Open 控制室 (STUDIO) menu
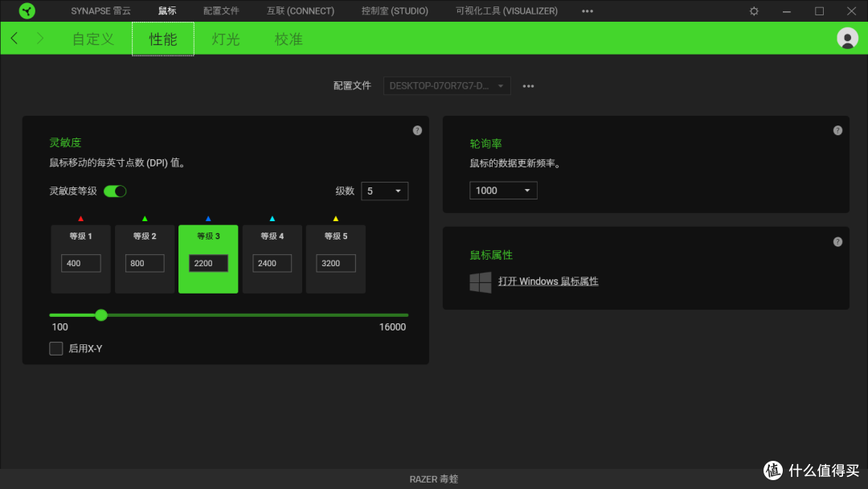Image resolution: width=868 pixels, height=489 pixels. pos(395,11)
